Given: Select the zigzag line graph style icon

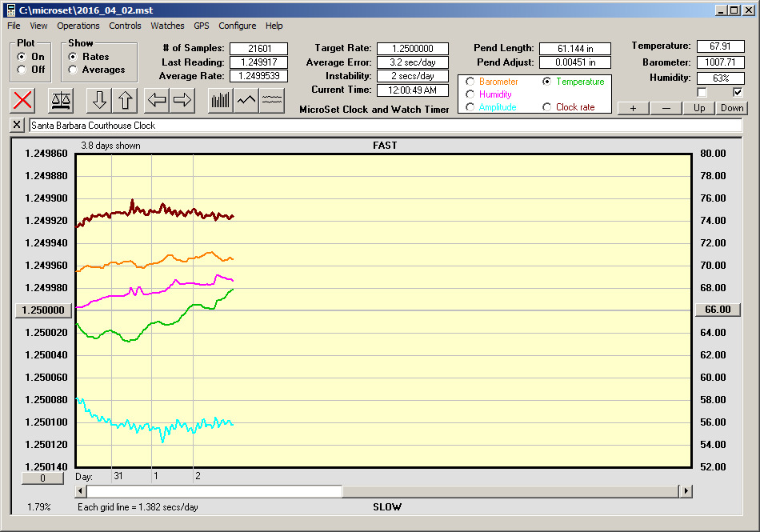Looking at the screenshot, I should tap(246, 100).
